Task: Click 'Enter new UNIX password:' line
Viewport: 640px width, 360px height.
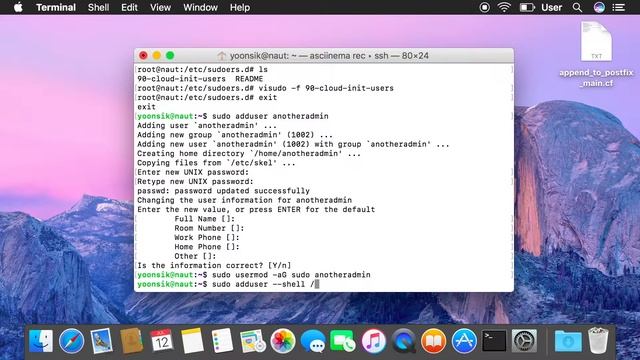Action: (x=193, y=172)
